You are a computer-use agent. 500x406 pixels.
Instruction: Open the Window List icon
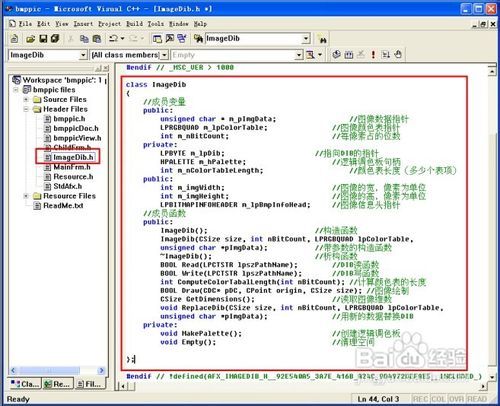click(182, 39)
